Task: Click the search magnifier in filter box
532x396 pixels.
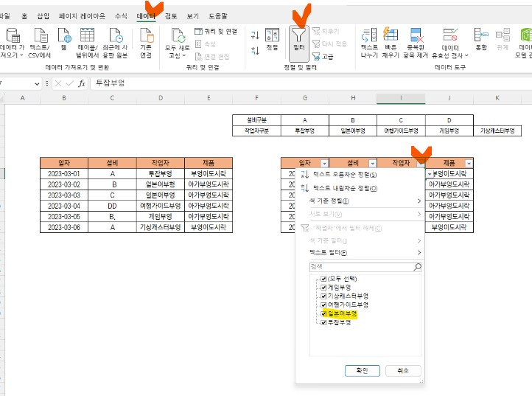Action: pos(417,267)
